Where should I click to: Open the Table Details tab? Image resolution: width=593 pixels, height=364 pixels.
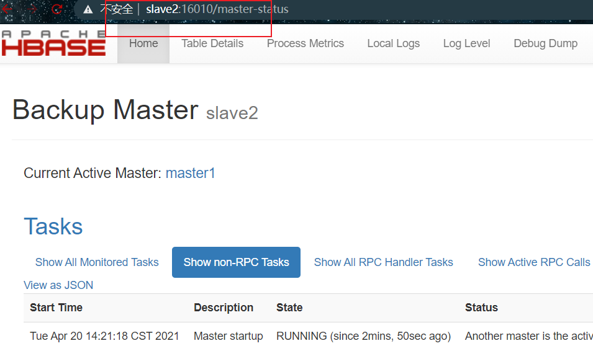point(212,43)
